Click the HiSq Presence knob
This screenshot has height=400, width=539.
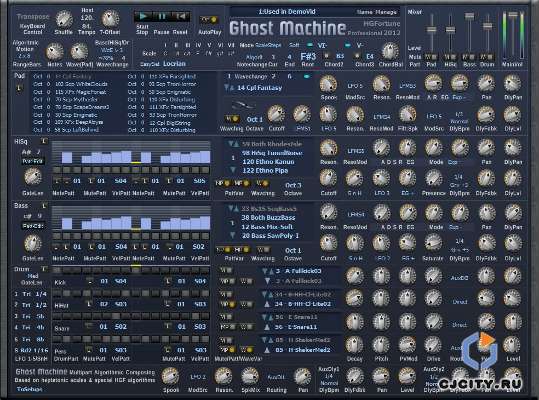433,179
